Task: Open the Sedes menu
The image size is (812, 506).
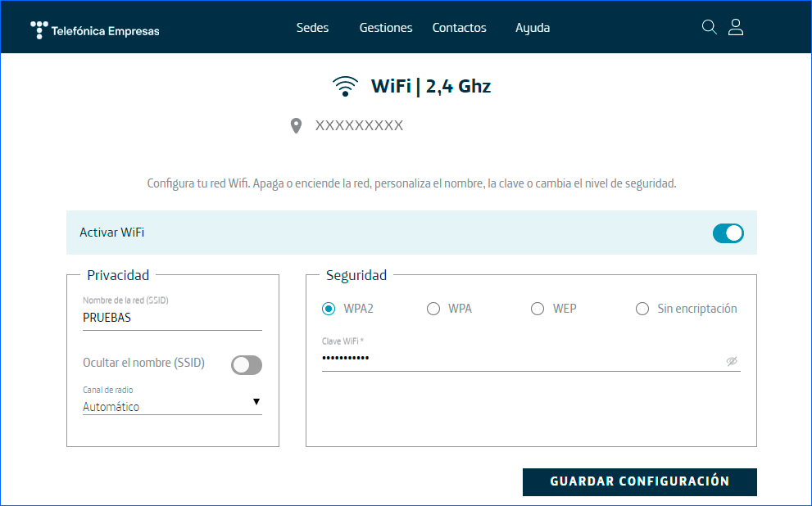Action: tap(312, 27)
